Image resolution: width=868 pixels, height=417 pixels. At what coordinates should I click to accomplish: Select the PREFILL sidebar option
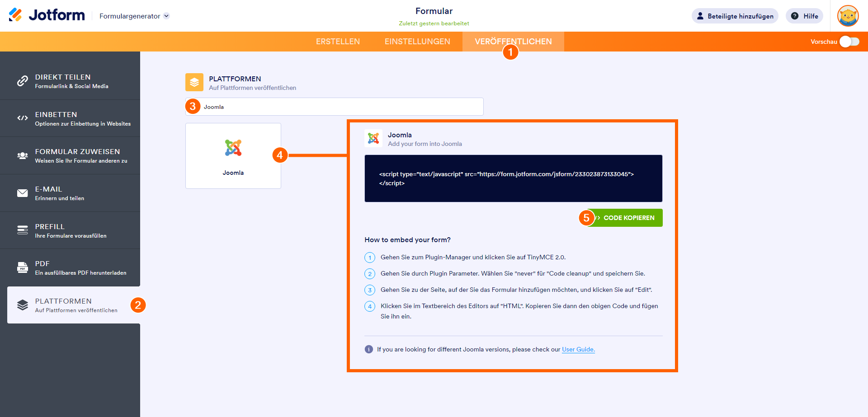coord(70,230)
